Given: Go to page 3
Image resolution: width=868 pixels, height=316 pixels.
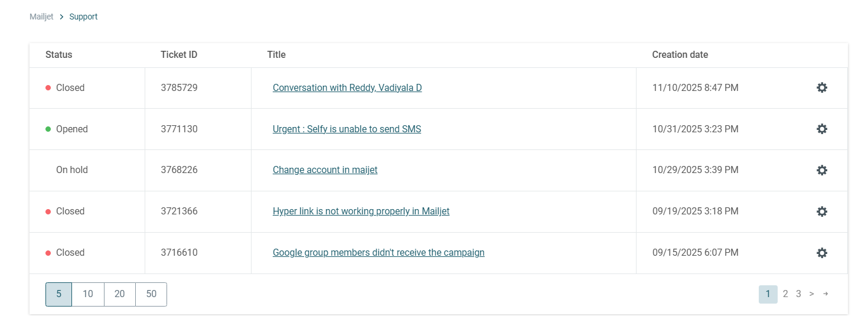Looking at the screenshot, I should coord(798,294).
